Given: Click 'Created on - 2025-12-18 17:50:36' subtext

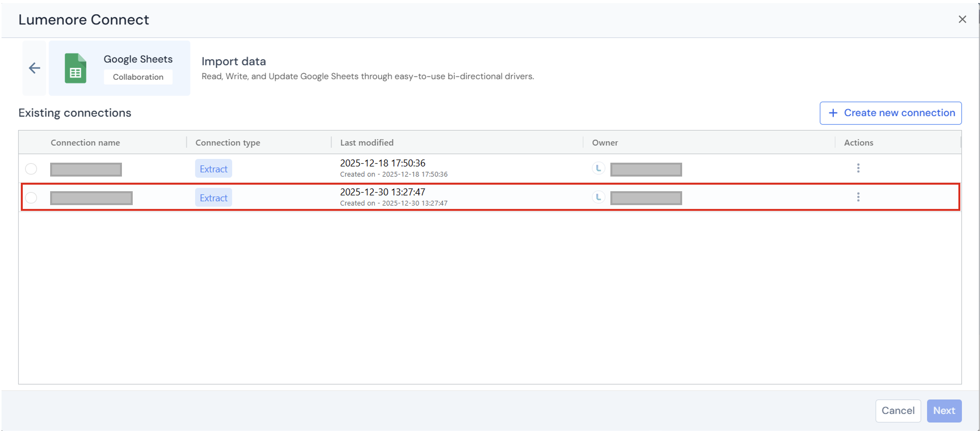Looking at the screenshot, I should coord(394,174).
